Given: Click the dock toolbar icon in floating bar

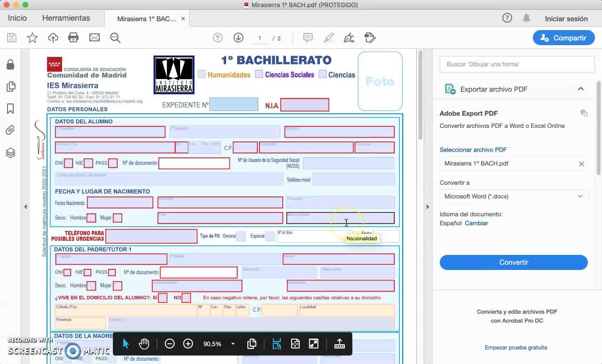Looking at the screenshot, I should click(x=340, y=344).
